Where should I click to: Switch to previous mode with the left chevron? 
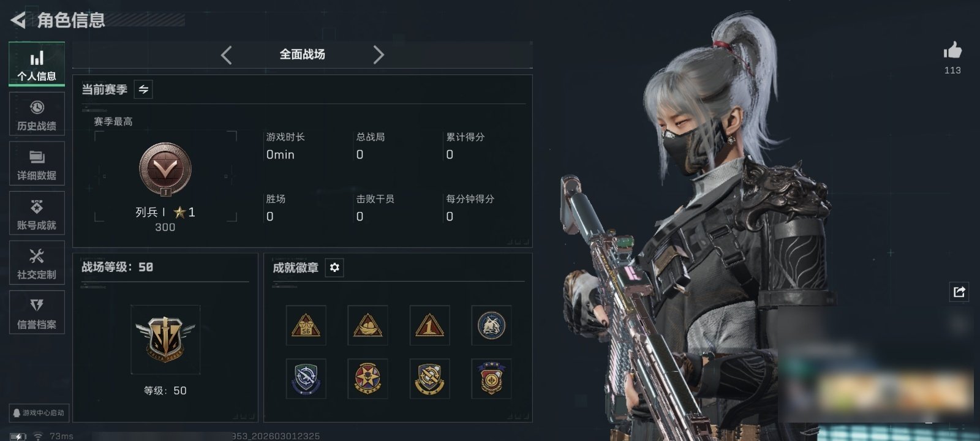pyautogui.click(x=226, y=55)
